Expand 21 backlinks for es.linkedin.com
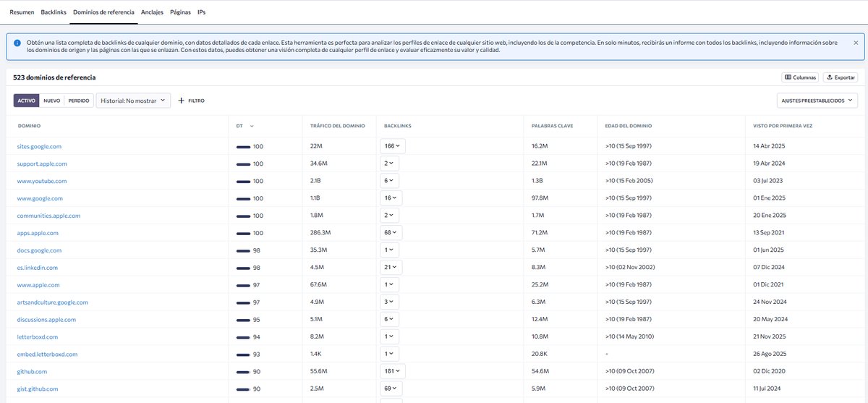This screenshot has height=403, width=868. click(x=391, y=268)
